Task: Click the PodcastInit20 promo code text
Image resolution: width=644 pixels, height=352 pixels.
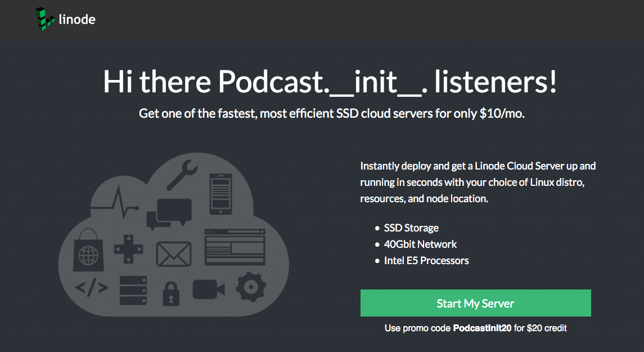Action: 482,328
